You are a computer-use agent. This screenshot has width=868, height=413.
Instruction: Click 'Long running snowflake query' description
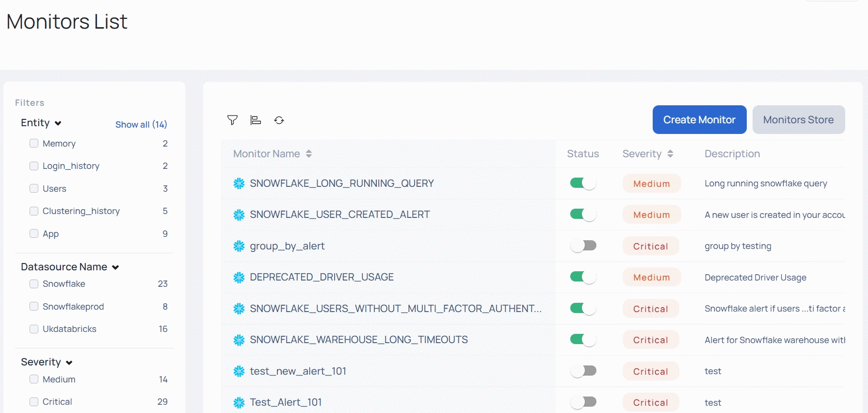[x=766, y=183]
